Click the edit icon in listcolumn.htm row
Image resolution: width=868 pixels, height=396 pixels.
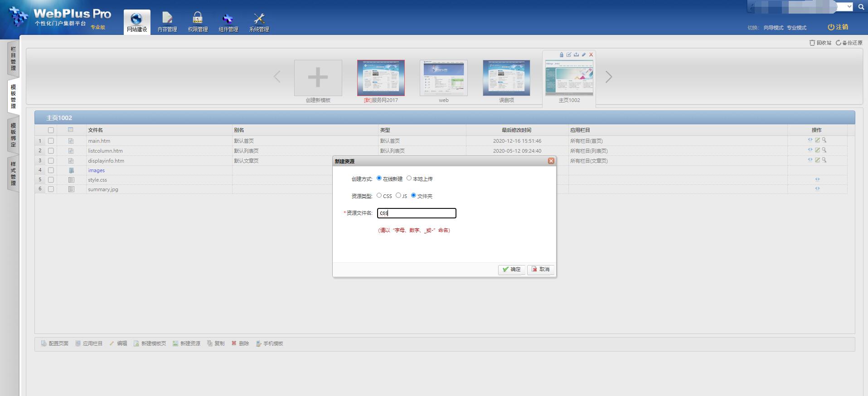click(817, 150)
